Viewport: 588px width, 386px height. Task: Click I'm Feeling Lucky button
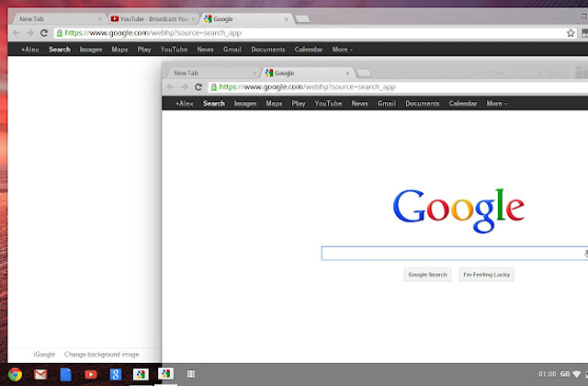486,275
